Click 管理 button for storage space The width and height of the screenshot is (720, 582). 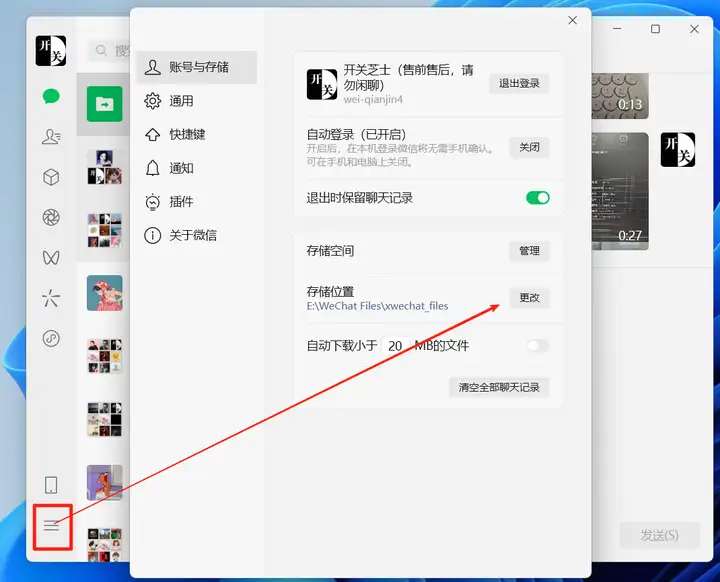529,251
